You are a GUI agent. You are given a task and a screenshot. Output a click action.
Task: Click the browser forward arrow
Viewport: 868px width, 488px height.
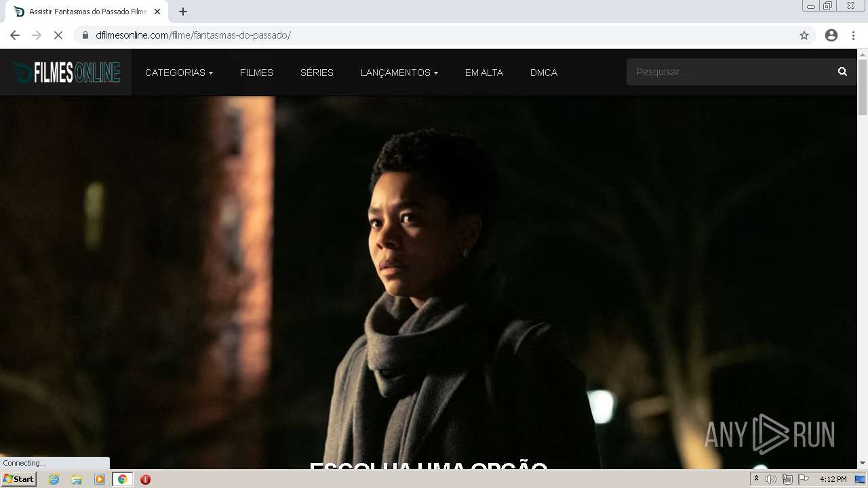pos(37,35)
